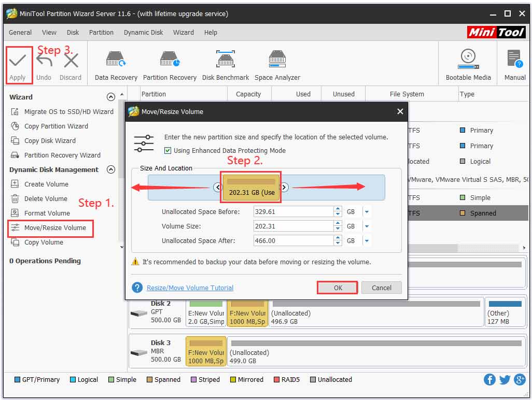Increase Unallocated Space After value
Viewport: 532px width, 400px height.
338,238
